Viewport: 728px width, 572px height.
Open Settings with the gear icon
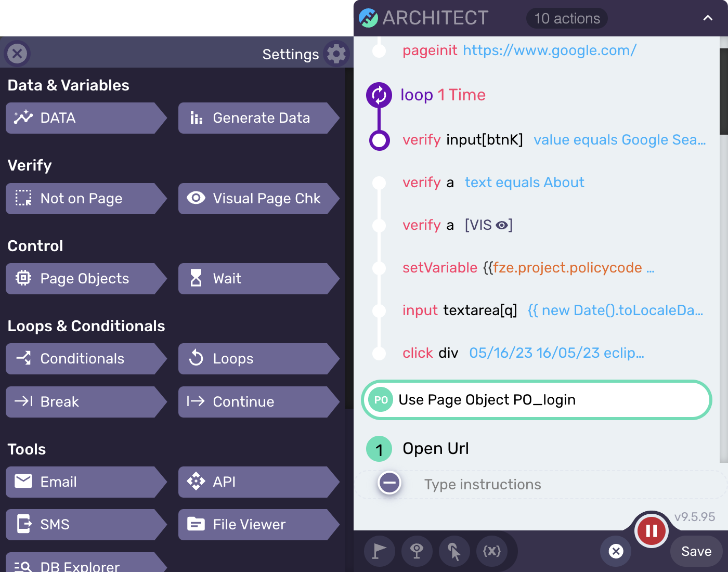(336, 54)
